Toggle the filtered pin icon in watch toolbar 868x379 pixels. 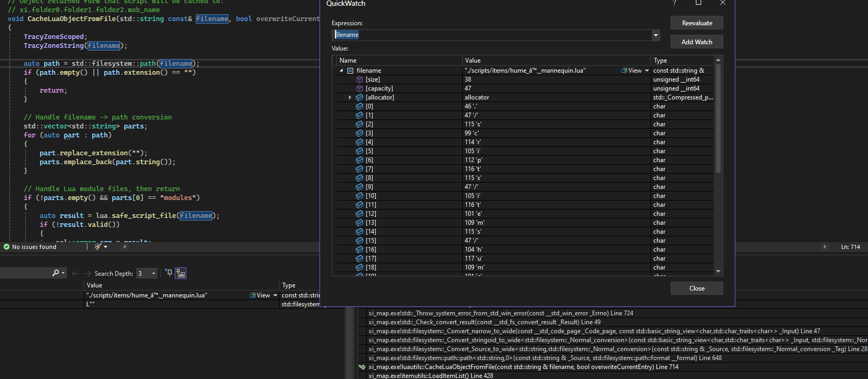pos(168,273)
